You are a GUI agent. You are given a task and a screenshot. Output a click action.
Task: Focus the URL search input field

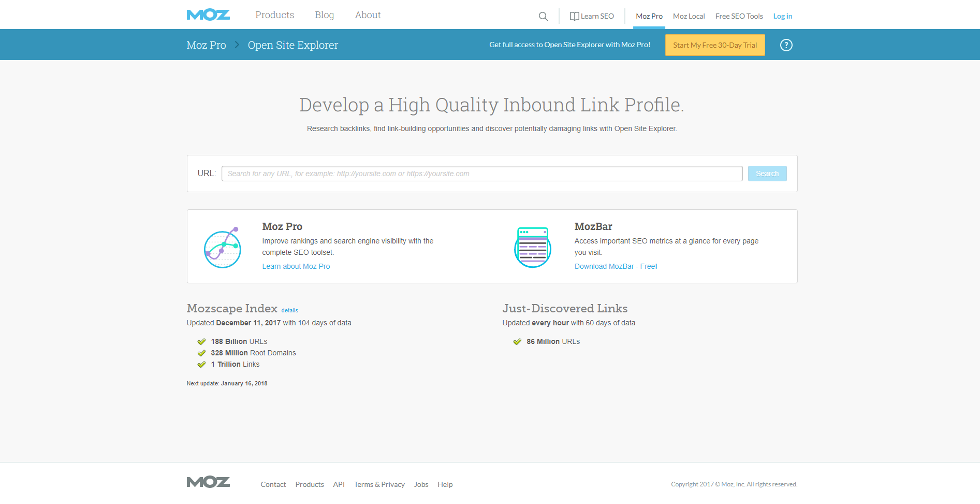[482, 174]
